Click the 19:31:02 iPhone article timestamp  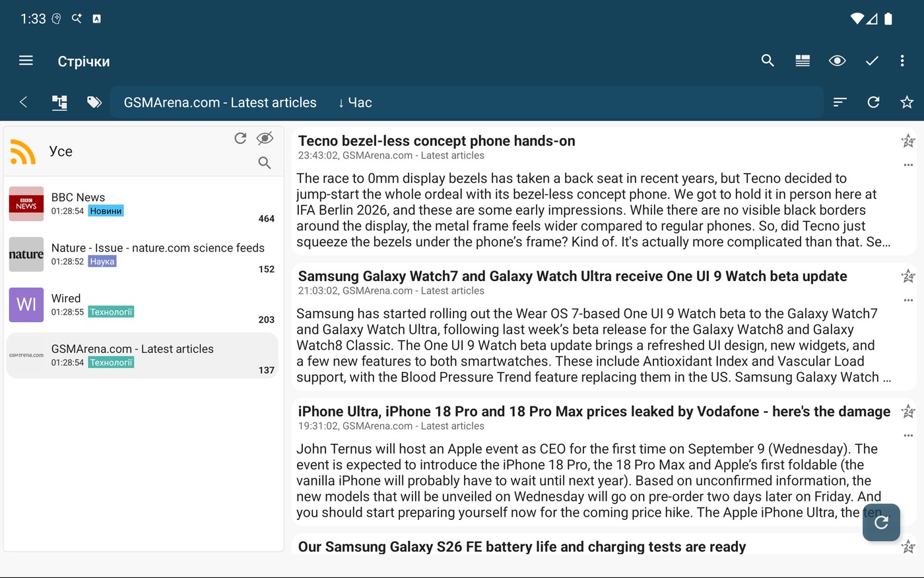coord(317,426)
